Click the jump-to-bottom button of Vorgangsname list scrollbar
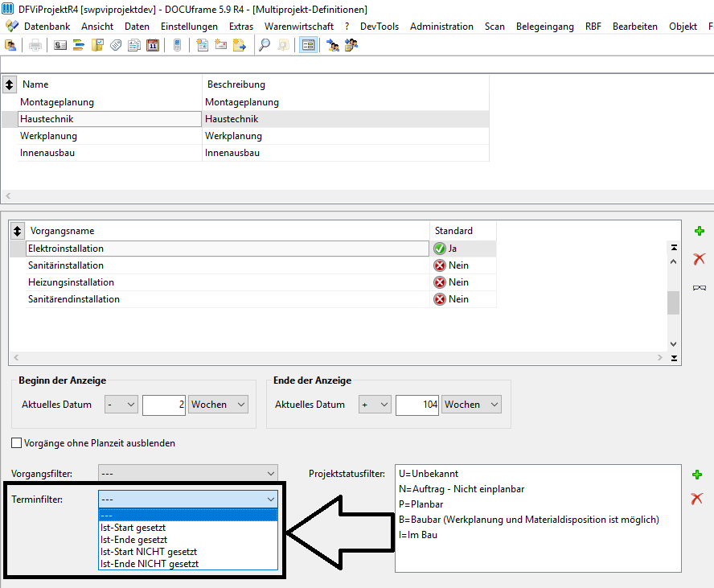 pos(674,359)
